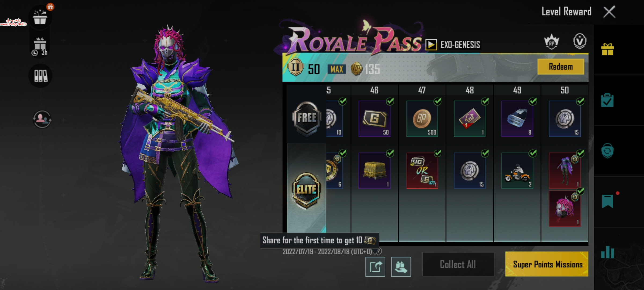The width and height of the screenshot is (644, 290).
Task: Click the friends invite icon
Action: [x=42, y=119]
